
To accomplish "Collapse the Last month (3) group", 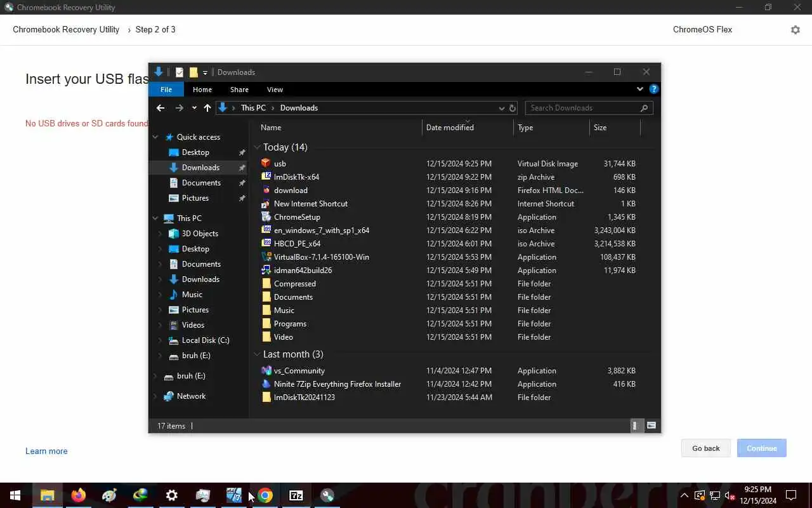I will coord(258,354).
